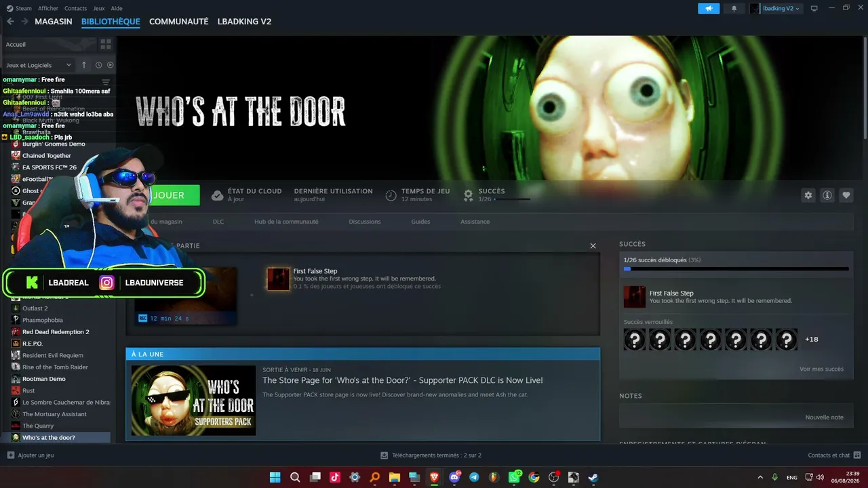Viewport: 868px width, 488px height.
Task: Switch library to grid collections view
Action: click(x=106, y=44)
